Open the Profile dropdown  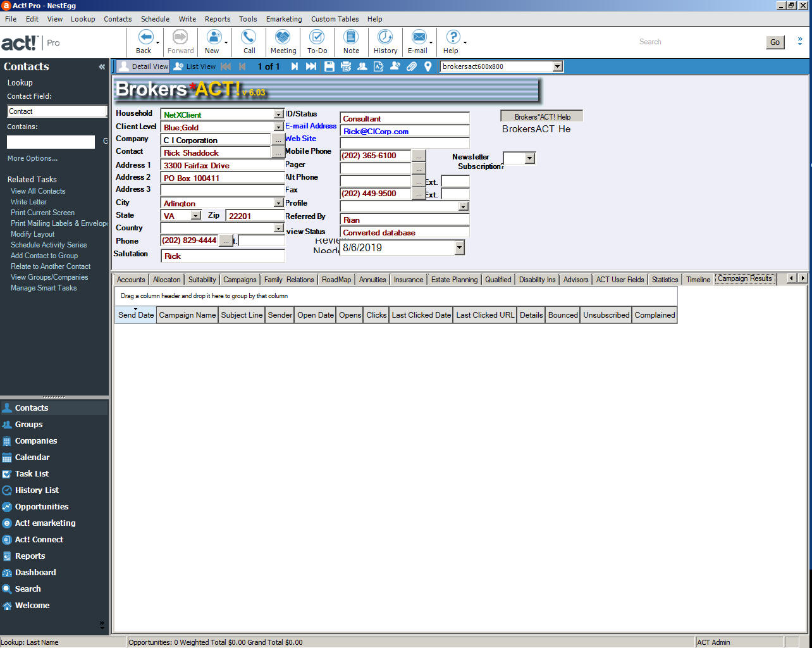(464, 206)
